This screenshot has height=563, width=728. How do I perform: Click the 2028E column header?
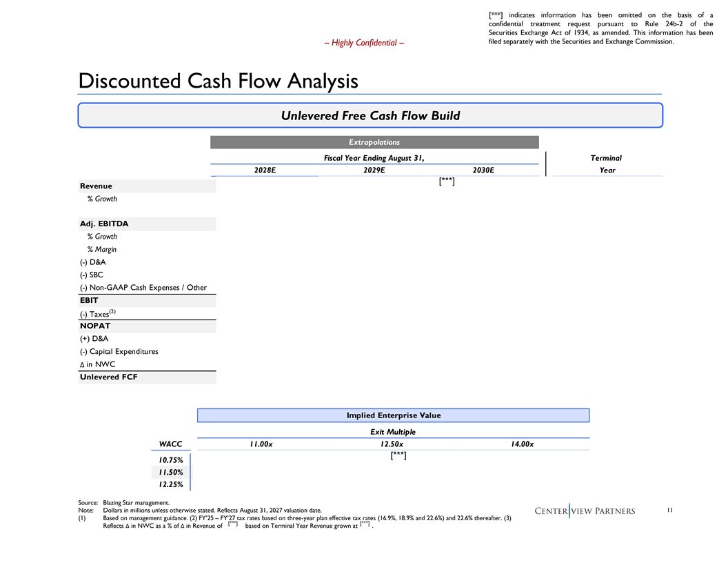pyautogui.click(x=265, y=170)
